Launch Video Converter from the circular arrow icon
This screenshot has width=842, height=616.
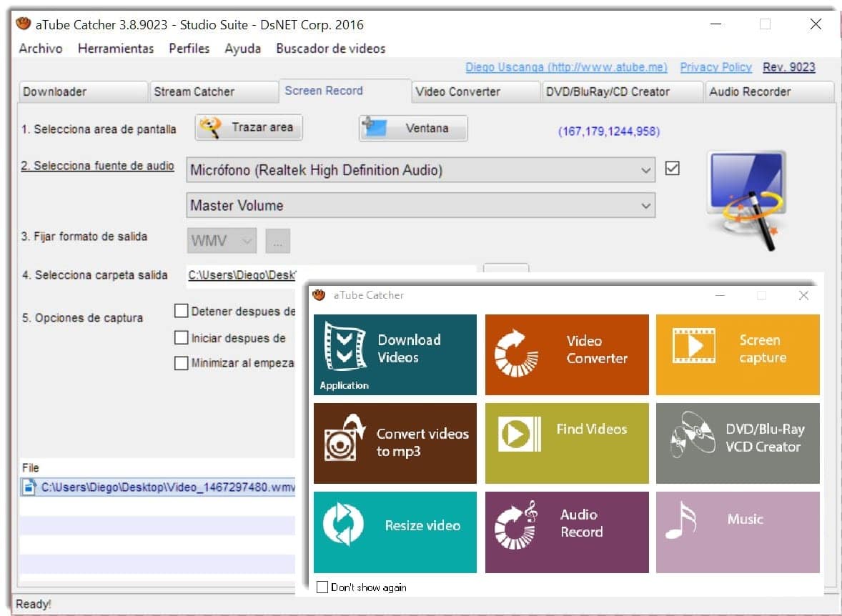[x=515, y=353]
